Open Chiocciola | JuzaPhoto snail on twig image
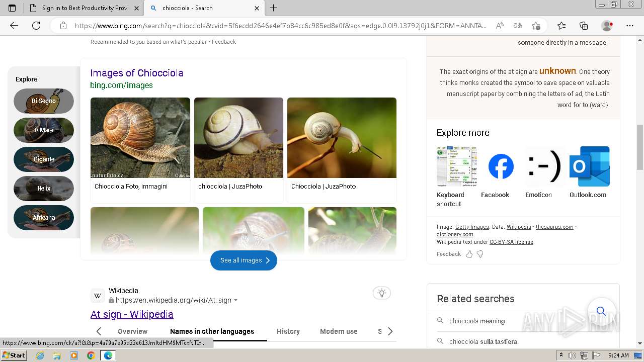This screenshot has width=644, height=362. [342, 138]
